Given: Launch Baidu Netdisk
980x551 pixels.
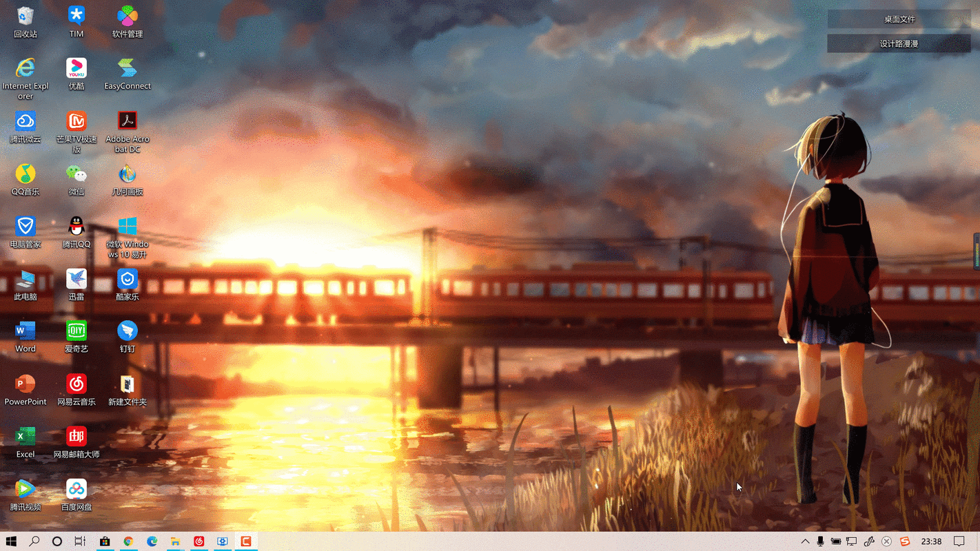Looking at the screenshot, I should point(76,488).
